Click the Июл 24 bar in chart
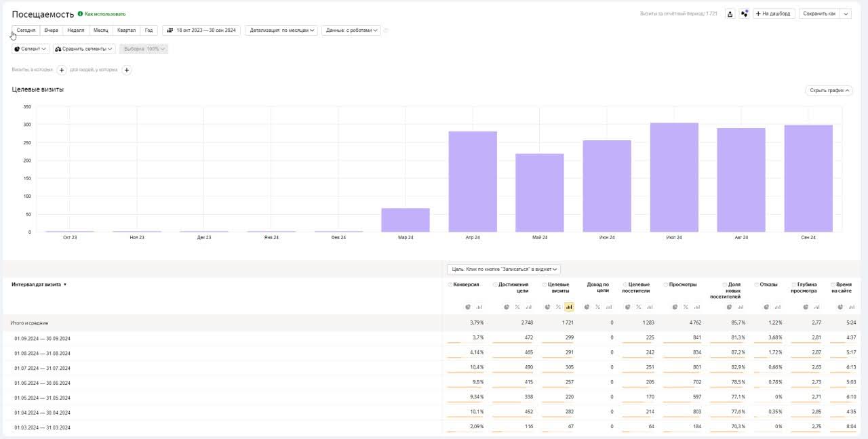Screen dimensions: 868x439 coord(674,177)
